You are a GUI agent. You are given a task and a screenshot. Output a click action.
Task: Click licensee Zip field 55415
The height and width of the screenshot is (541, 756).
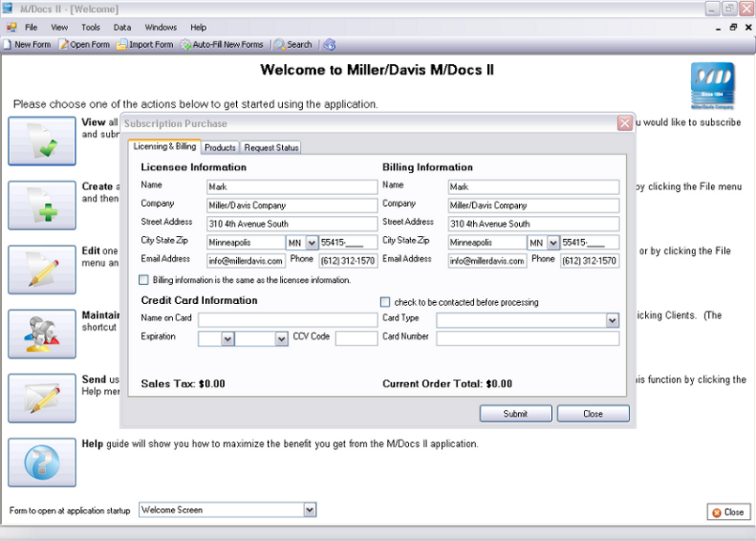(348, 242)
